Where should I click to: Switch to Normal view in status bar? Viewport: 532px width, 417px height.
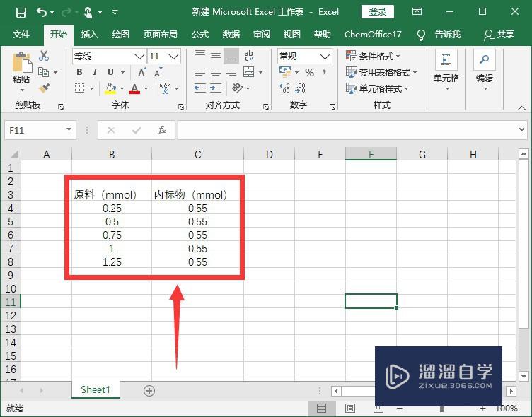(x=321, y=409)
